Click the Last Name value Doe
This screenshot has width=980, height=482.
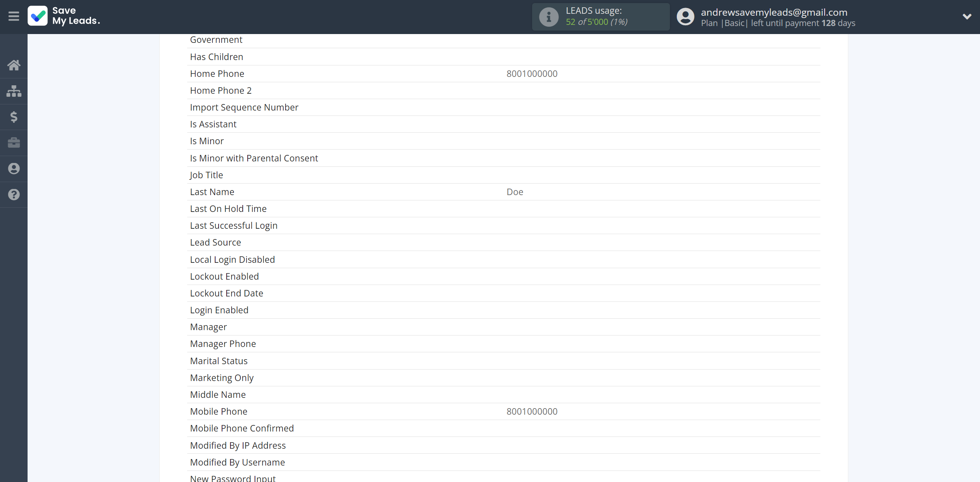514,192
